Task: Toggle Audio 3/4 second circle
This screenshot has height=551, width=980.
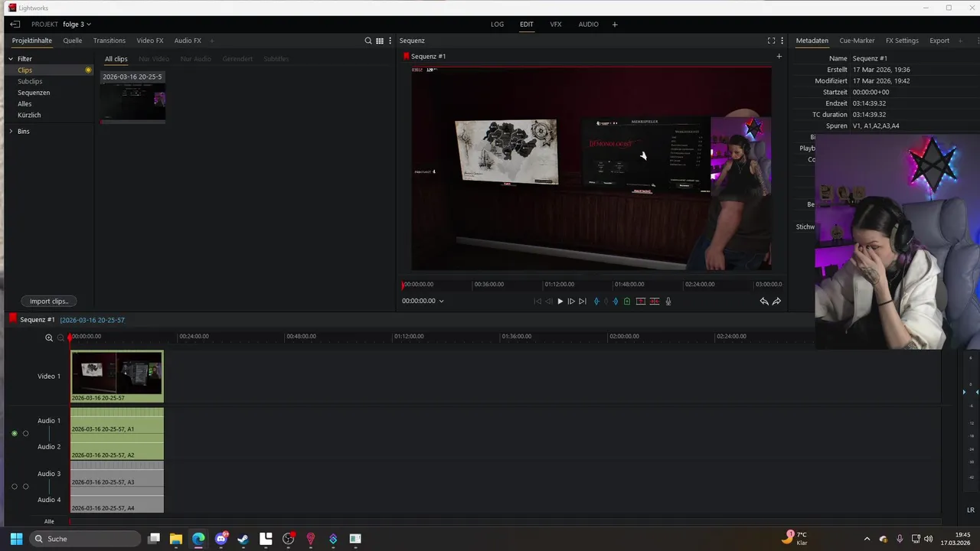Action: [26, 487]
